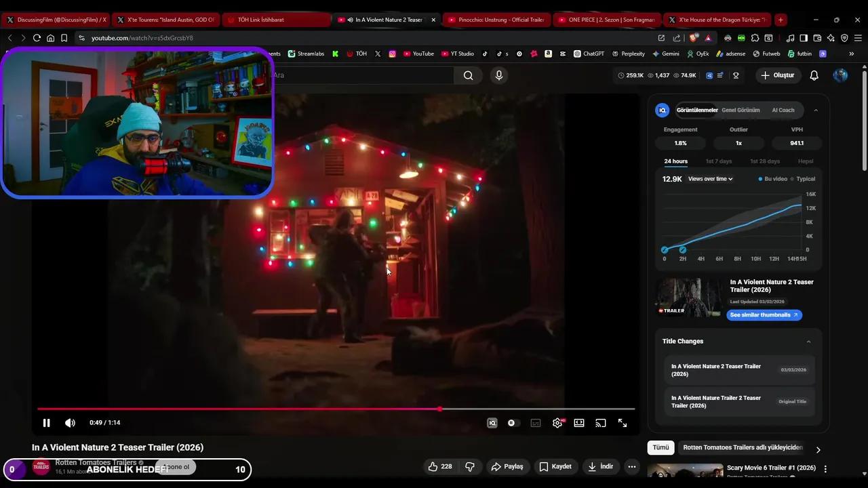Open the YT Studio bookmark
This screenshot has width=868, height=488.
click(x=458, y=54)
